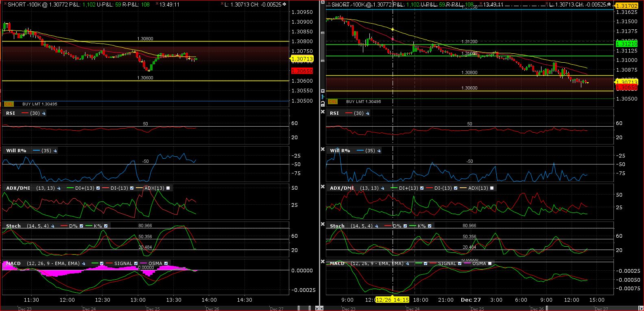Screen dimensions: 644x311
Task: Click the 1.30600 line label in left chart
Action: point(145,78)
